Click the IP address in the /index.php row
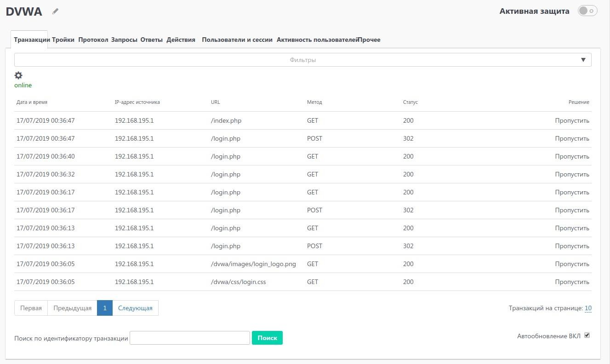610x364 pixels. 134,120
